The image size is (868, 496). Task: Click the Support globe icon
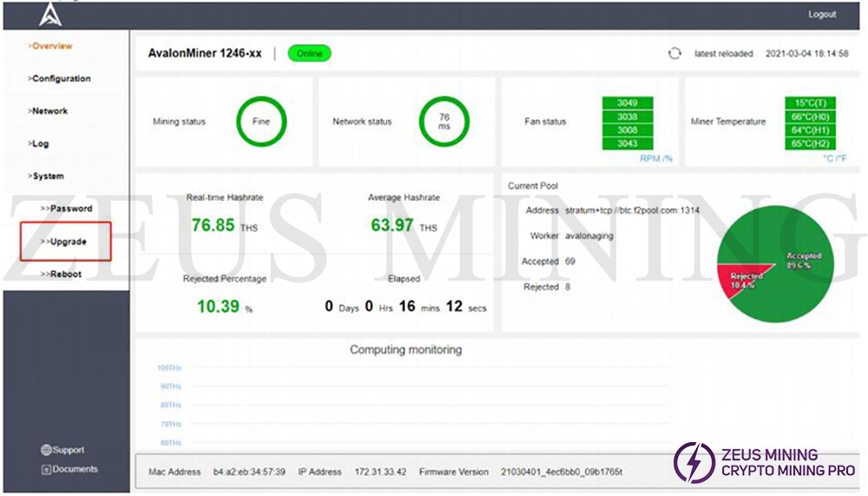click(x=46, y=450)
